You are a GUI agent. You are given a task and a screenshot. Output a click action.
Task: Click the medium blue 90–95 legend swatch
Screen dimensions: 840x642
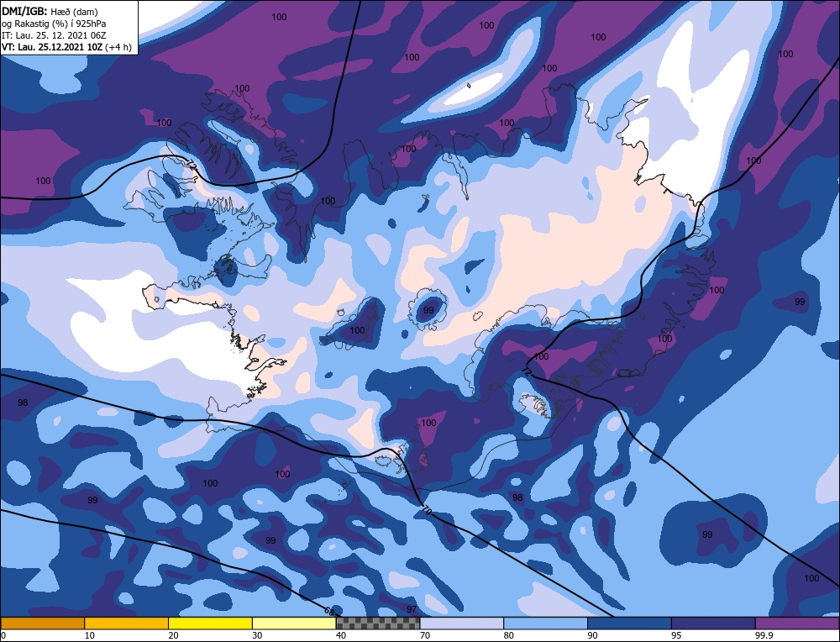629,623
